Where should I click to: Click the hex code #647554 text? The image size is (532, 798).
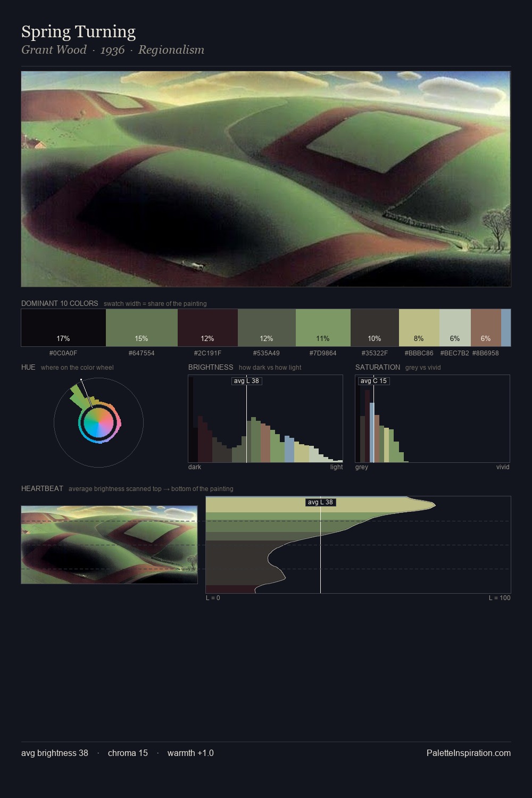pos(142,353)
